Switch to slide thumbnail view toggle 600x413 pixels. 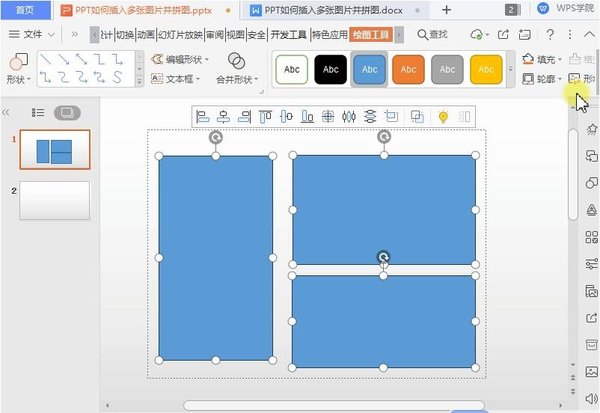(67, 112)
